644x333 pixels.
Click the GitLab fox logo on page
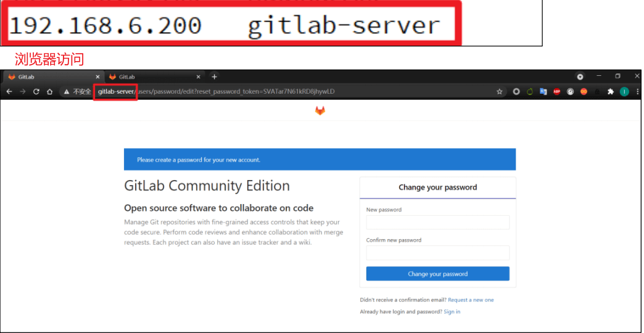click(320, 110)
